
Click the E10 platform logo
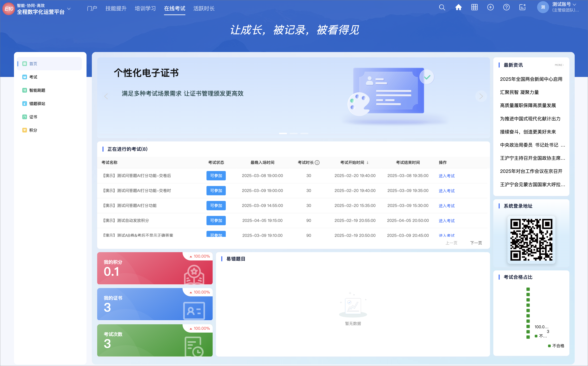(9, 9)
